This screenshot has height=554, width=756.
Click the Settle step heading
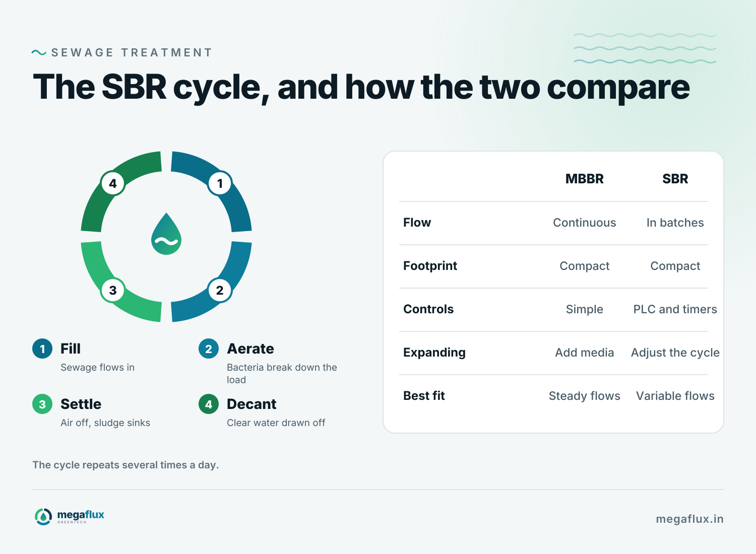[x=81, y=404]
